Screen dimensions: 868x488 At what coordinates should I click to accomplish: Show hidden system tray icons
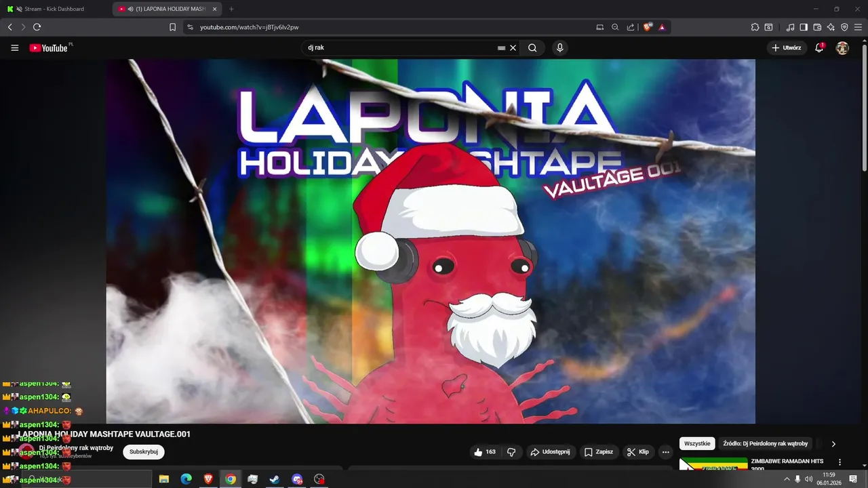coord(787,479)
